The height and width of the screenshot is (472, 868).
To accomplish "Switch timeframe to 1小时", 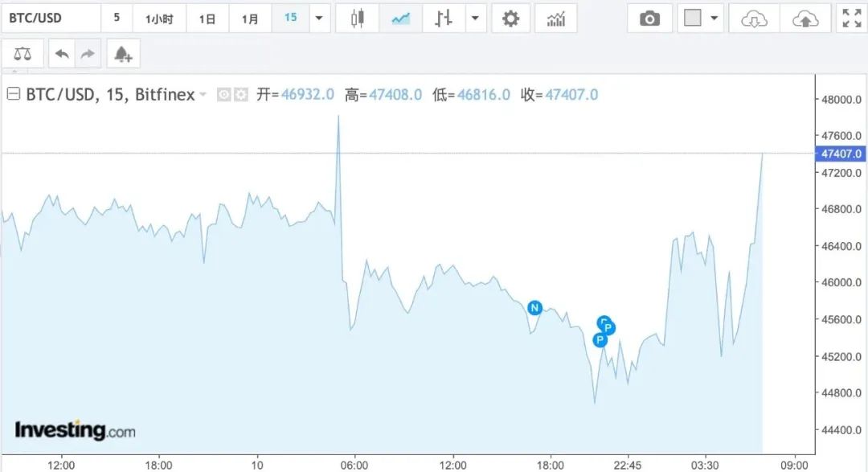I will [159, 17].
